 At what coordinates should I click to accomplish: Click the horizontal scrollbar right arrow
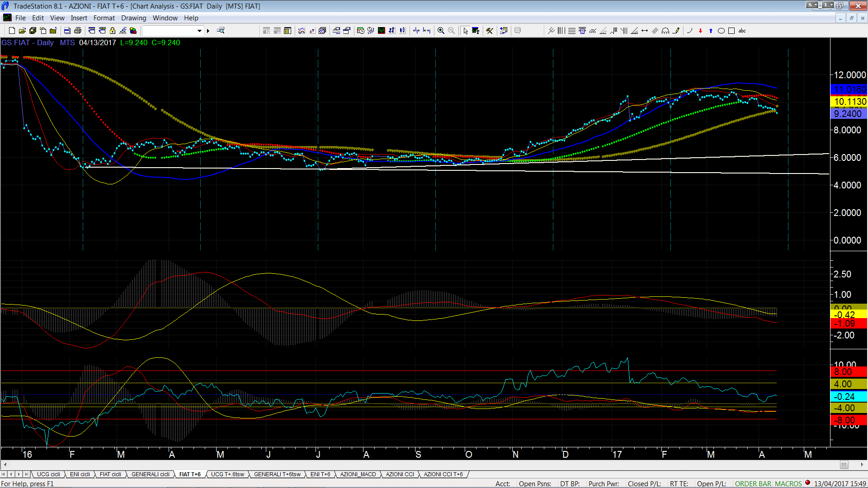pos(862,465)
